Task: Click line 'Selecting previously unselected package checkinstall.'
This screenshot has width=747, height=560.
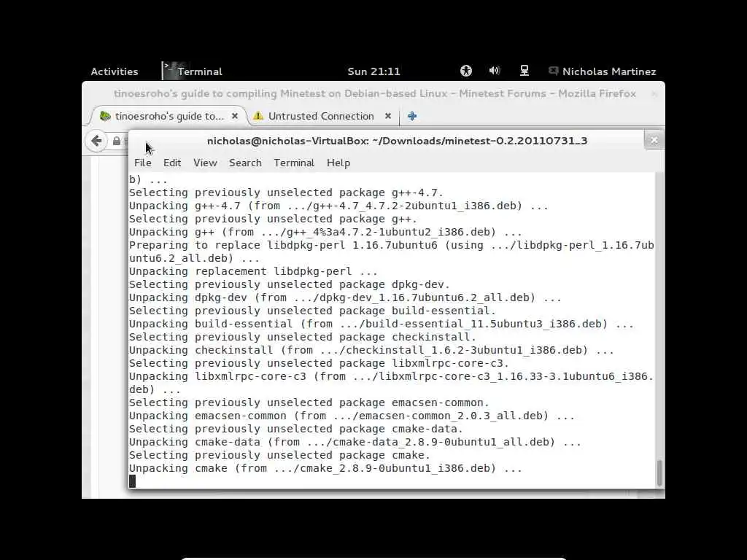Action: click(x=303, y=337)
